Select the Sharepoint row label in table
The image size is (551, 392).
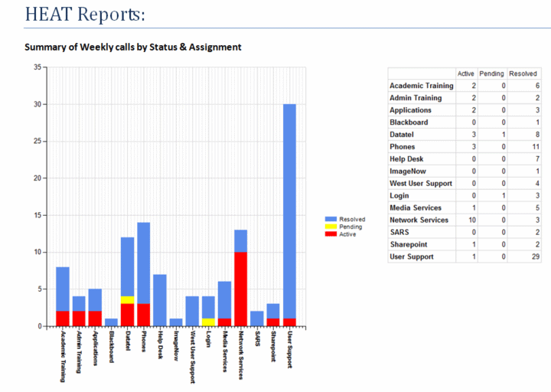409,244
